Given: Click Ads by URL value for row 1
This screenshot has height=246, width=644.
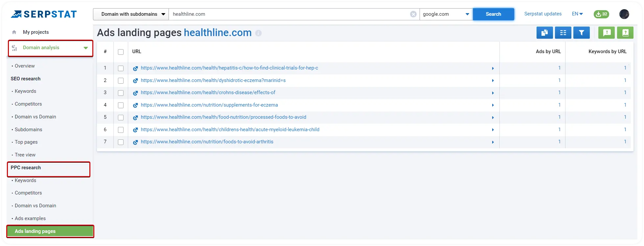Looking at the screenshot, I should (559, 68).
